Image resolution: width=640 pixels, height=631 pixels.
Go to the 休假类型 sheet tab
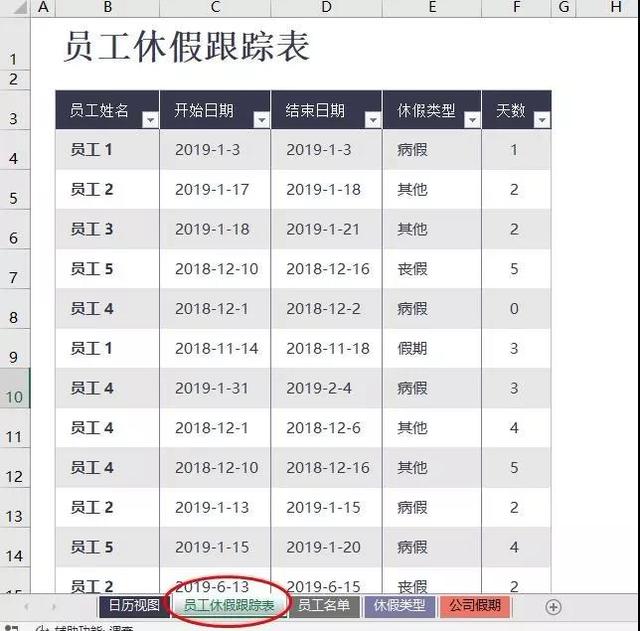400,606
